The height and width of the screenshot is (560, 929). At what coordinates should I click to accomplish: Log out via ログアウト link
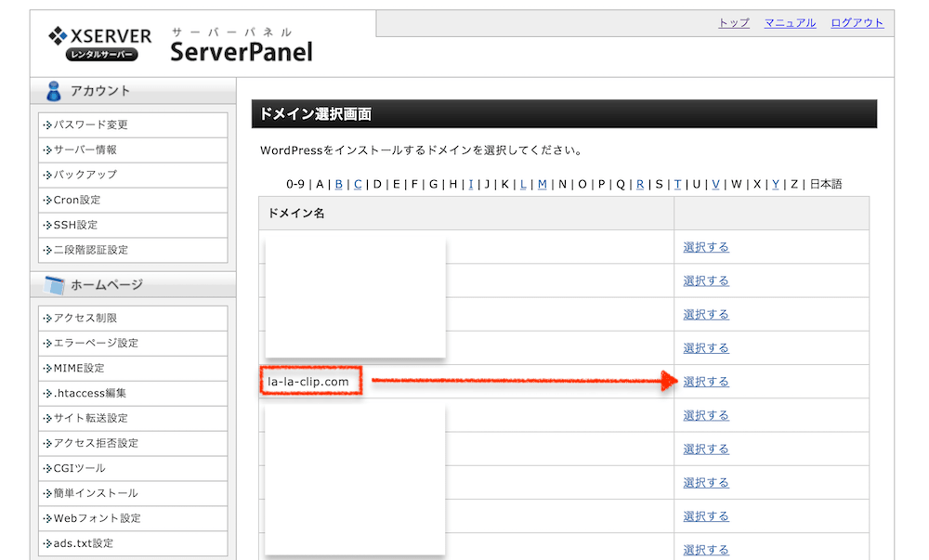[x=857, y=23]
